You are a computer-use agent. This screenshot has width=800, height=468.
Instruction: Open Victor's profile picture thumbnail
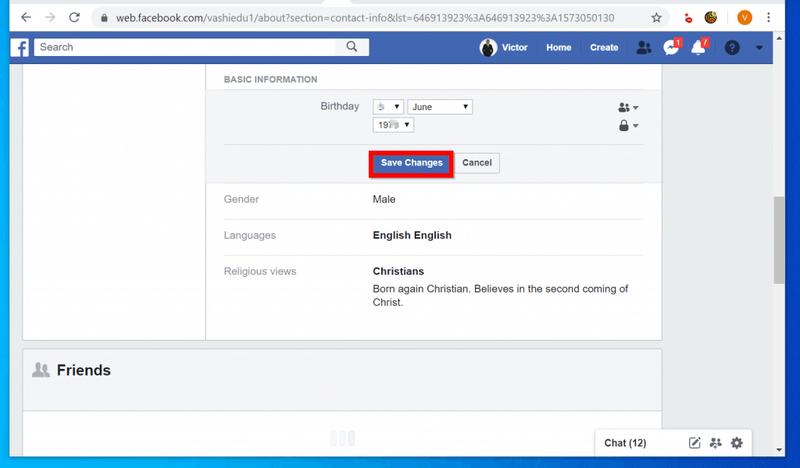click(x=488, y=47)
